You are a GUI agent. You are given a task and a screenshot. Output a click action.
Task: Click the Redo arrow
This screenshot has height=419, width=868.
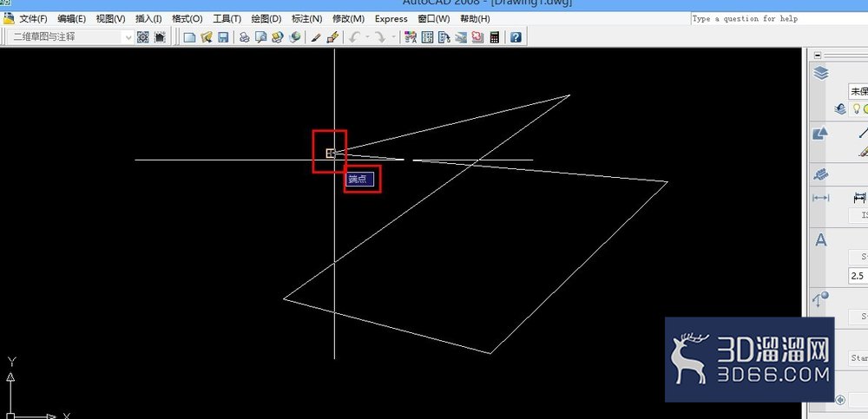tap(380, 37)
